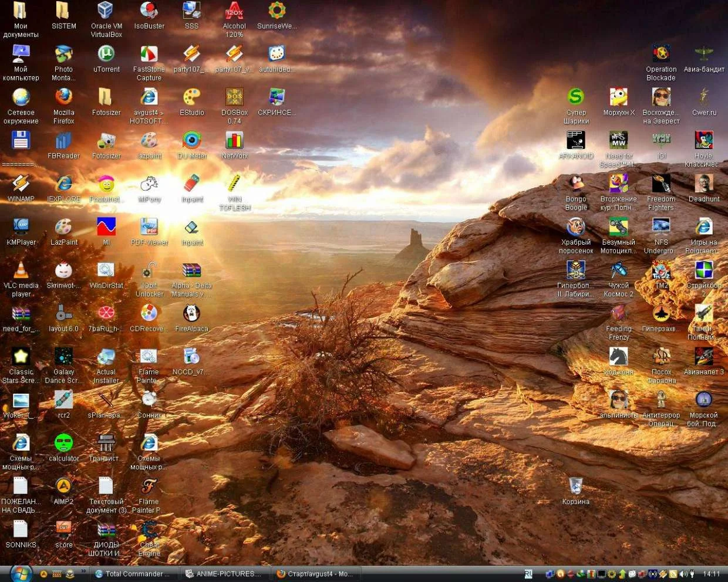Launch Operation Blockade game icon

click(x=661, y=63)
